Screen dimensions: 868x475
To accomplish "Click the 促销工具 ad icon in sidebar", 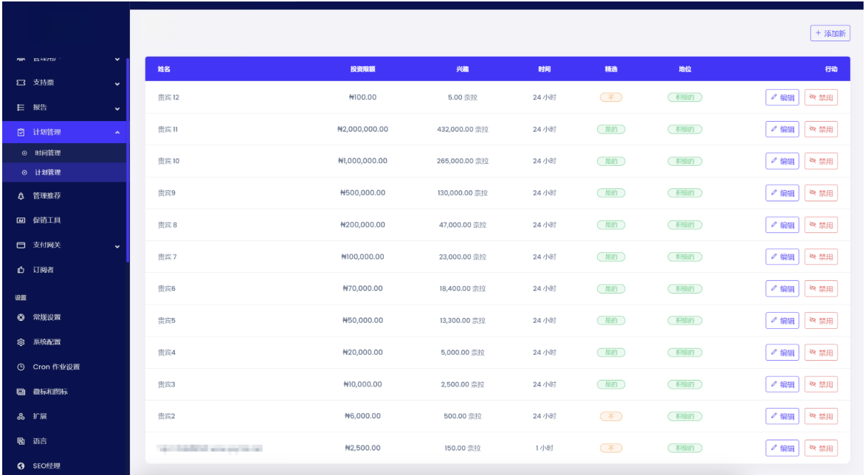I will (21, 220).
